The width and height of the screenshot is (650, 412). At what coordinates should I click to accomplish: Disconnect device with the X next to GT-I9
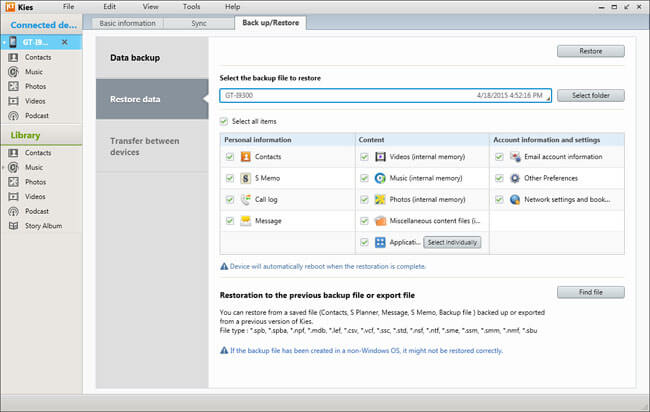click(65, 42)
